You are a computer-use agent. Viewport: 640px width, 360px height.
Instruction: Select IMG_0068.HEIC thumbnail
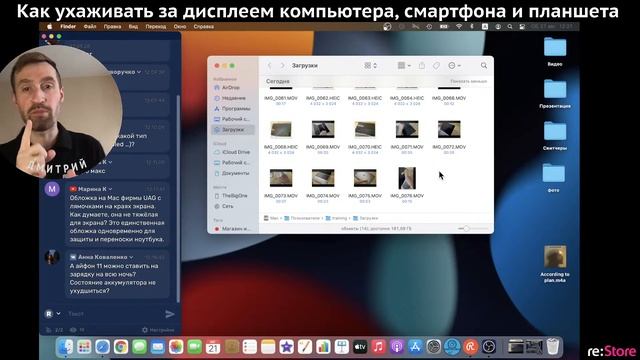281,130
